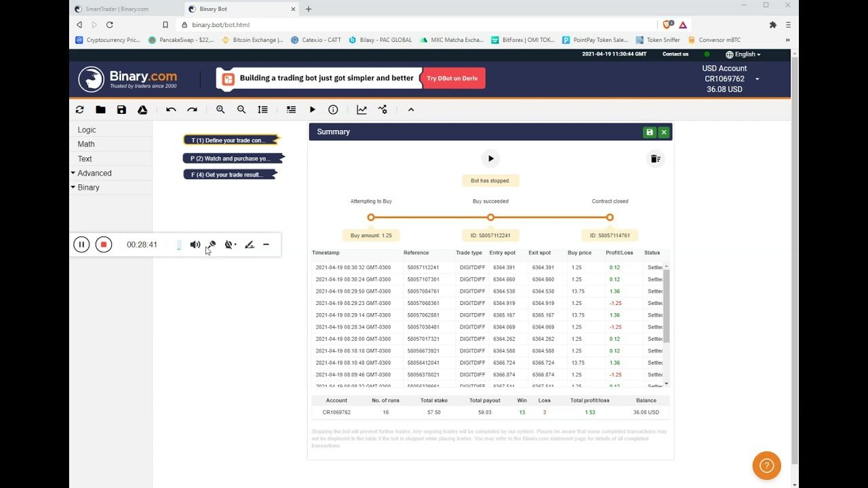Redo the last block change
The height and width of the screenshot is (488, 868).
(192, 110)
